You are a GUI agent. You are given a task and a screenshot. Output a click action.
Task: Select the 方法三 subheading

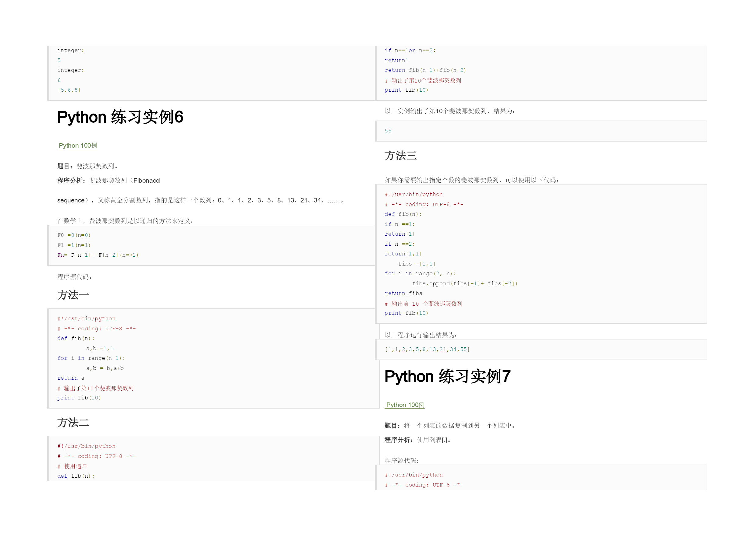[401, 155]
